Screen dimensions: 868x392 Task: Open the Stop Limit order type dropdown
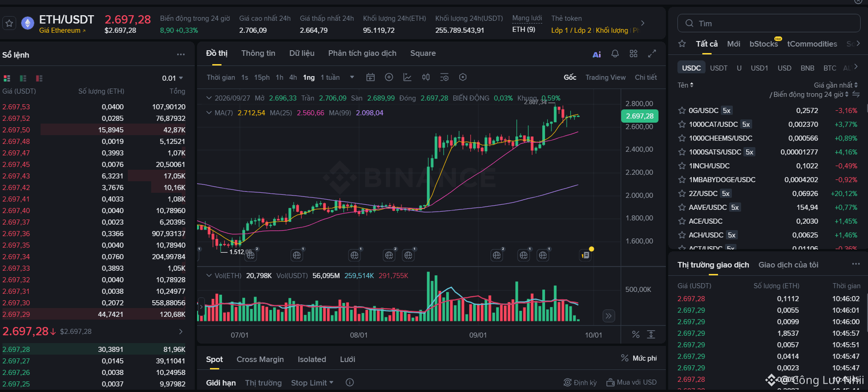point(312,383)
